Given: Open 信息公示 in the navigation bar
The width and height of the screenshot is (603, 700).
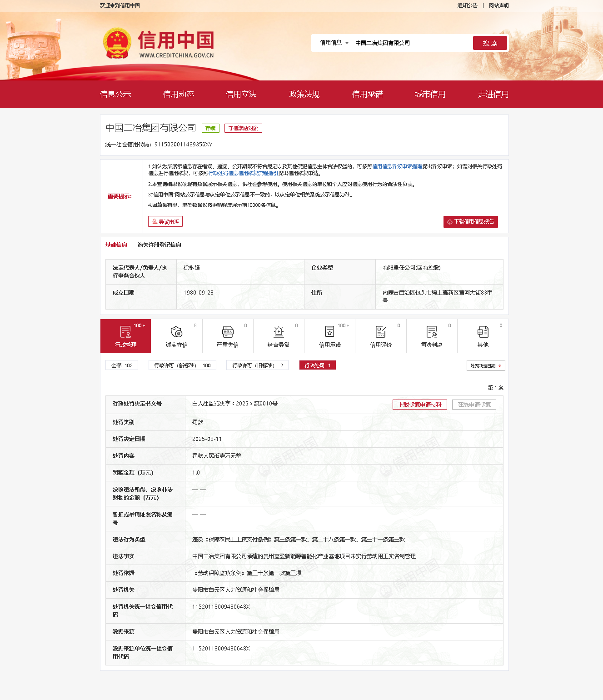Looking at the screenshot, I should [x=115, y=94].
